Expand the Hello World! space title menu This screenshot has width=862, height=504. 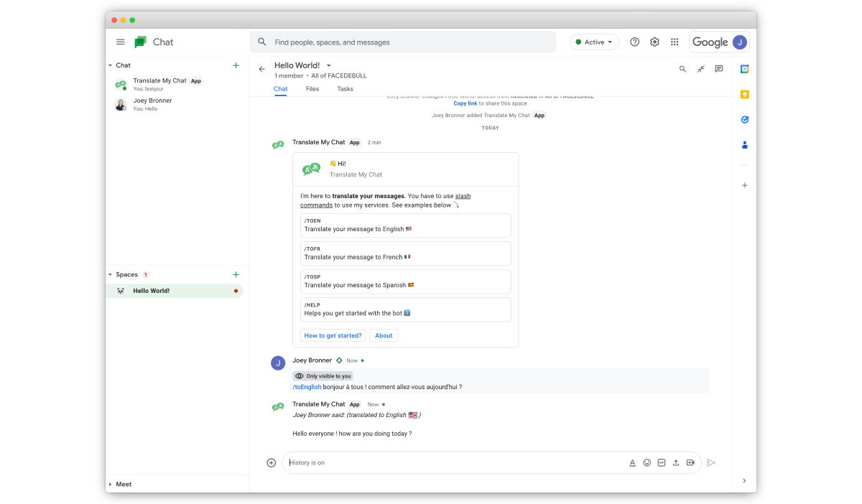(x=329, y=66)
